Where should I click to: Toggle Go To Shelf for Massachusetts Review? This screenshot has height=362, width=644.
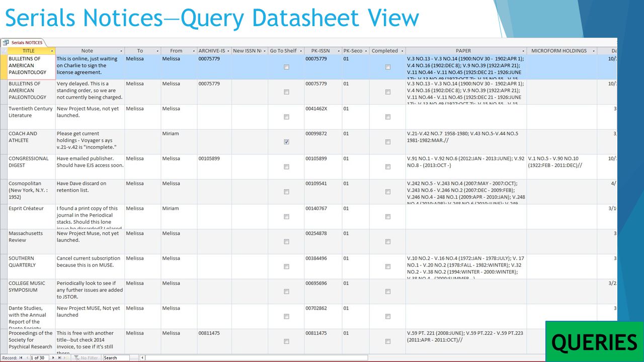pos(286,241)
